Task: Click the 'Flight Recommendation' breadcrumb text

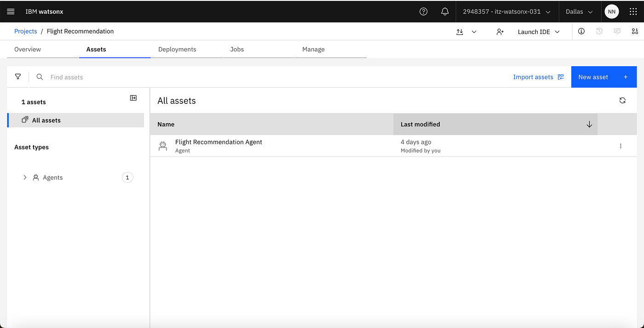Action: (80, 31)
